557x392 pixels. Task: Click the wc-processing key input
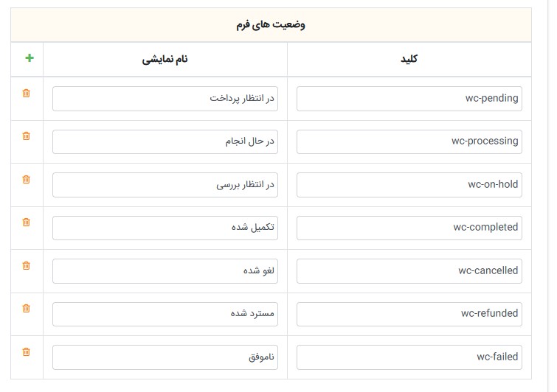409,141
